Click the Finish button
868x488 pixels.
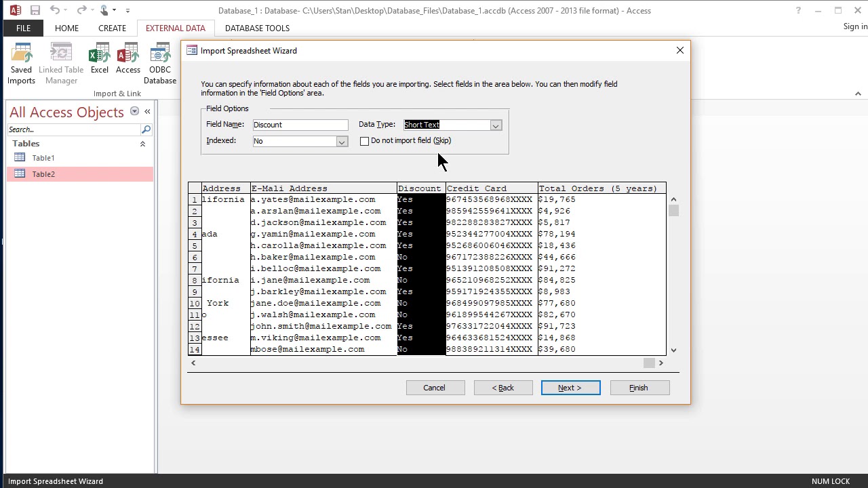[639, 388]
